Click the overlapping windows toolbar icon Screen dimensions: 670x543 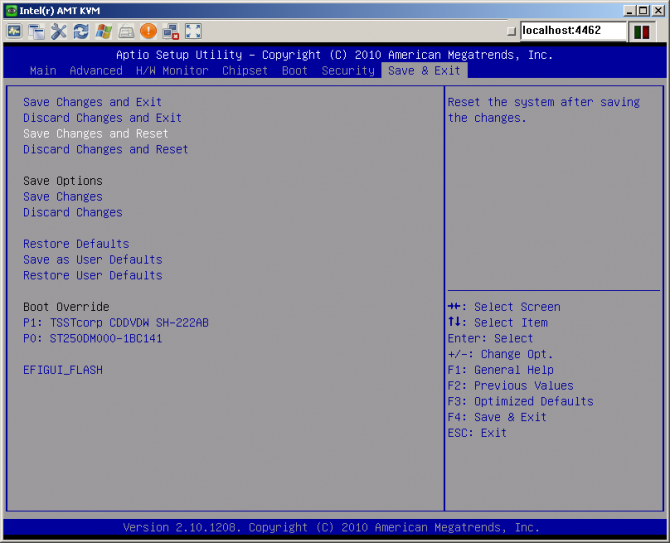pos(36,31)
